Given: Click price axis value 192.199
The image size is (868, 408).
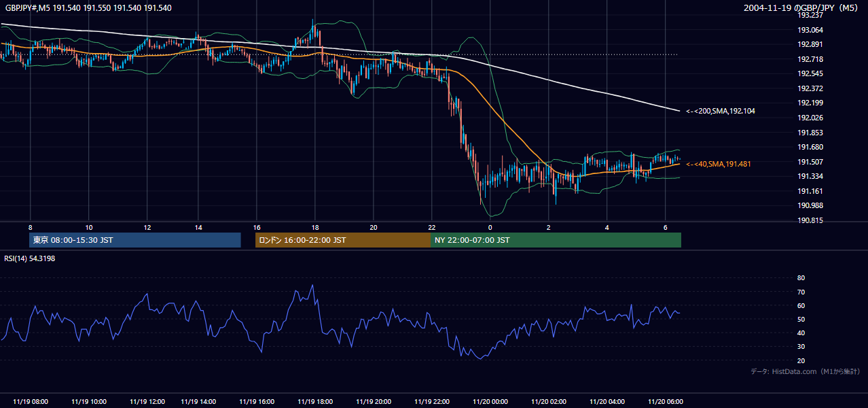Looking at the screenshot, I should (810, 103).
